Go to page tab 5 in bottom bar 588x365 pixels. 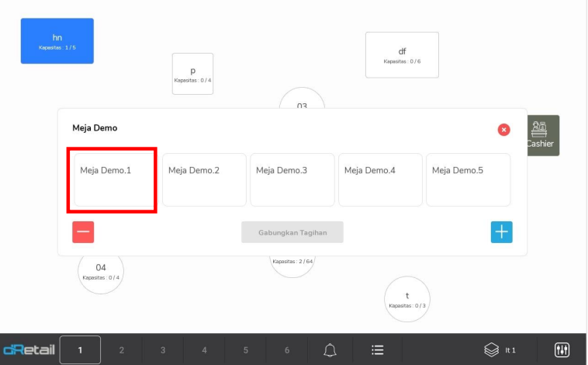(x=246, y=350)
